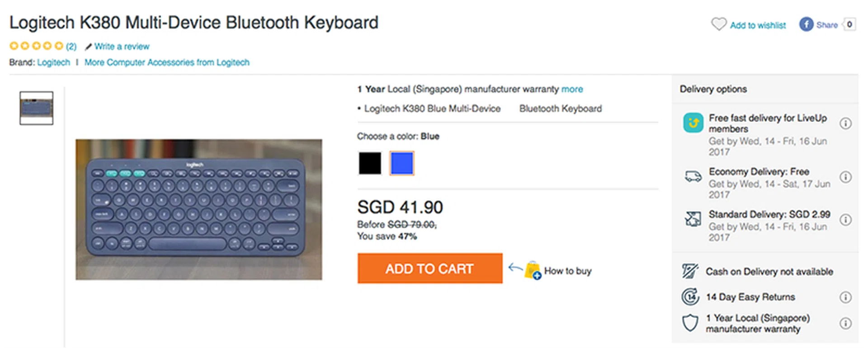Click the pencil icon beside Write a review
The image size is (868, 348).
click(x=89, y=47)
